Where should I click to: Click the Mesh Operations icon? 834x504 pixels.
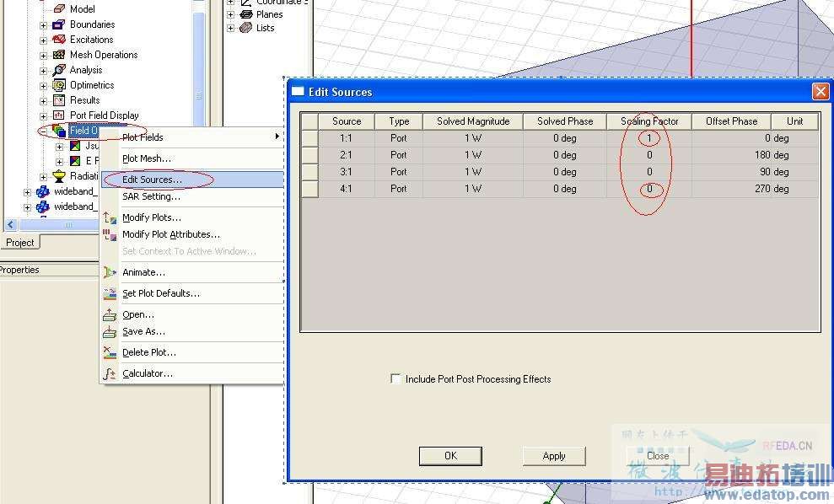point(59,55)
